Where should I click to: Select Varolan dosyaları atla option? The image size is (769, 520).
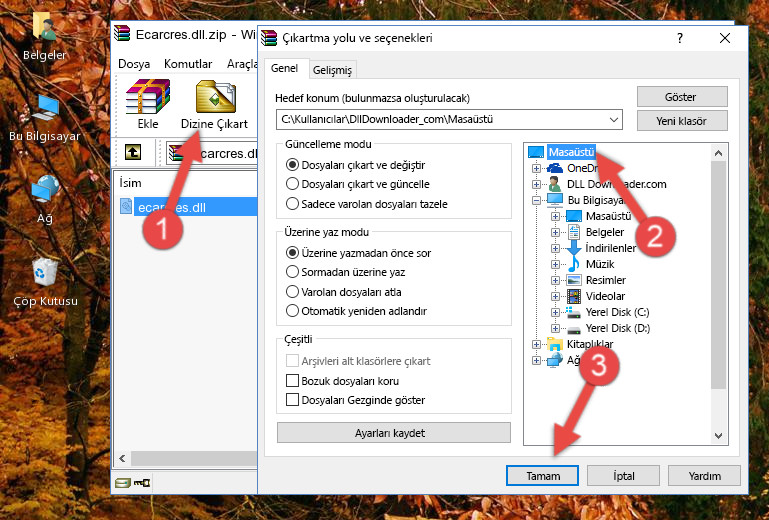pyautogui.click(x=343, y=292)
